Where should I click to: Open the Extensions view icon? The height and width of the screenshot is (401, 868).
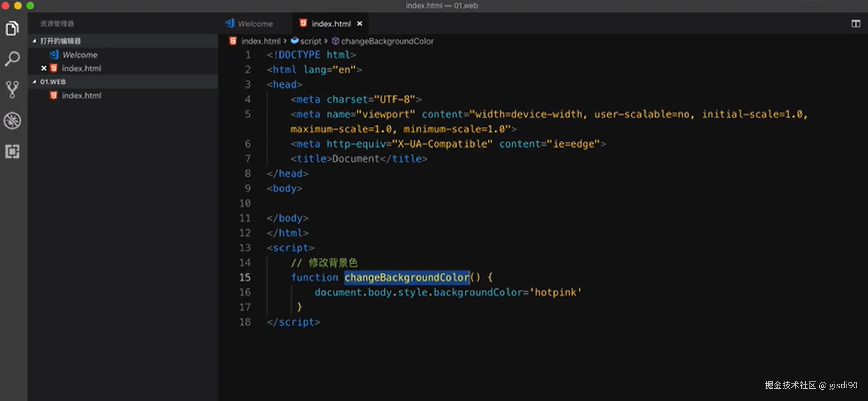coord(12,151)
